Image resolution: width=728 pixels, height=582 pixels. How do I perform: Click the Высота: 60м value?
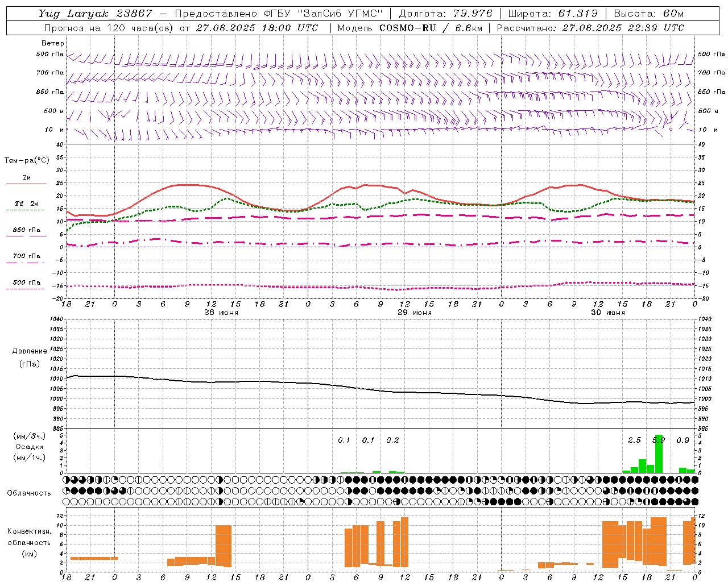648,14
